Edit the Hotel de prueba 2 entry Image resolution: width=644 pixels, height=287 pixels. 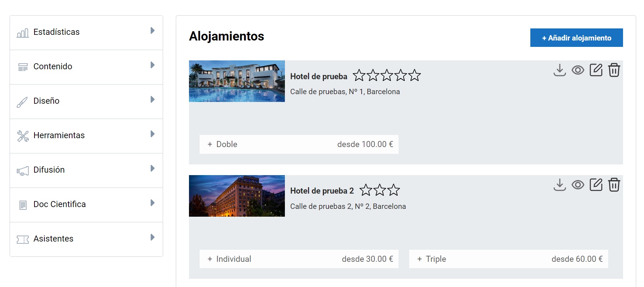pyautogui.click(x=596, y=185)
